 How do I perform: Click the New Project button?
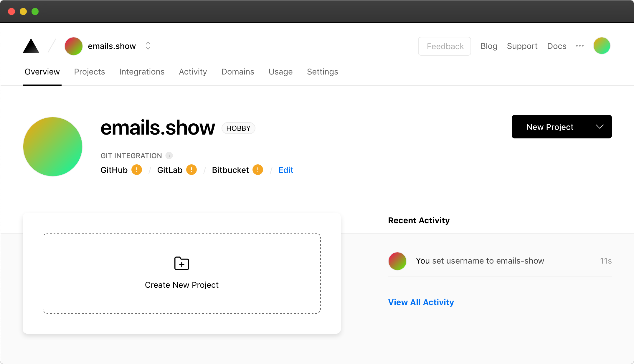(549, 127)
